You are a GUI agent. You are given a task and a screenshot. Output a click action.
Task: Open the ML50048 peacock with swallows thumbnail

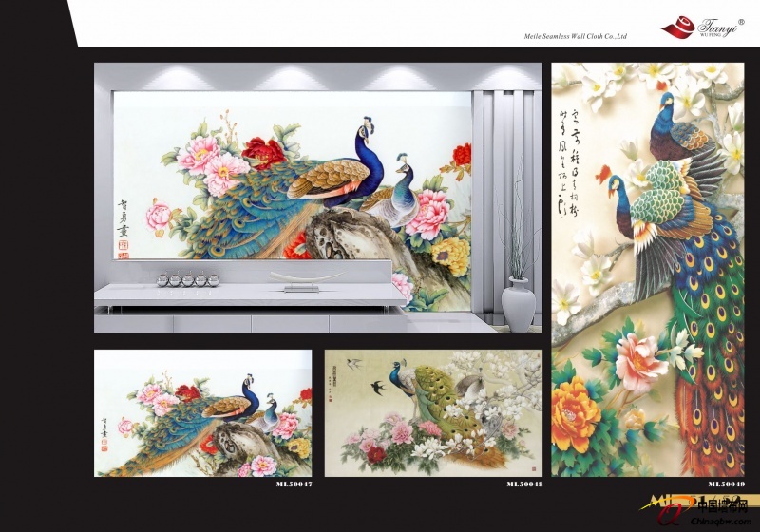433,413
